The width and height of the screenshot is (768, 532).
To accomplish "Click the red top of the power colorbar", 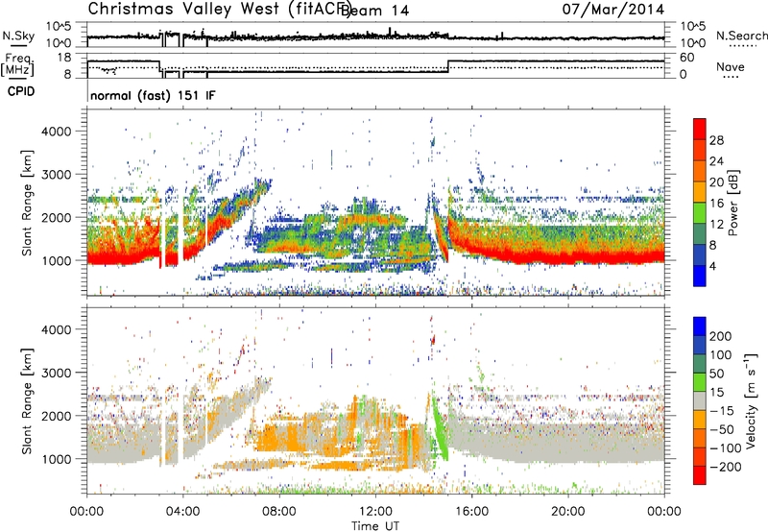I will (x=700, y=130).
